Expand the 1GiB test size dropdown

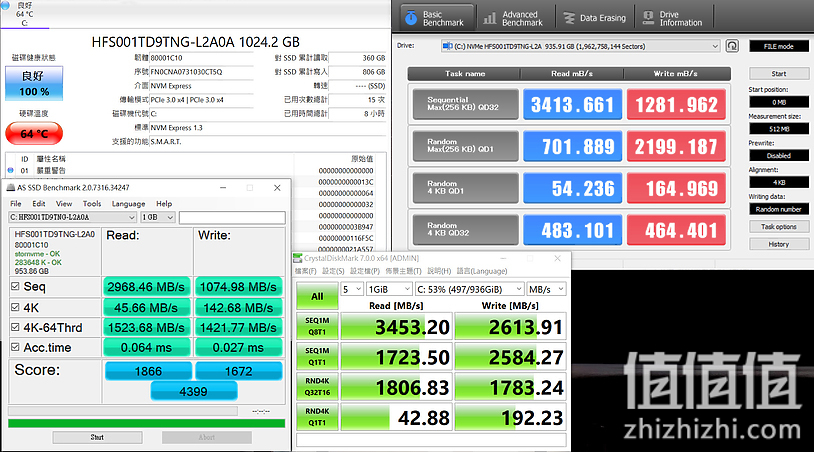point(389,289)
